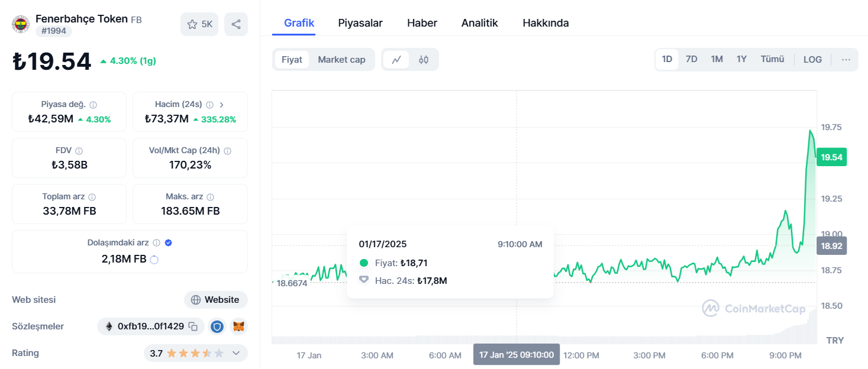Click the #1994 rank badge
Viewport: 868px width, 369px height.
tap(53, 31)
